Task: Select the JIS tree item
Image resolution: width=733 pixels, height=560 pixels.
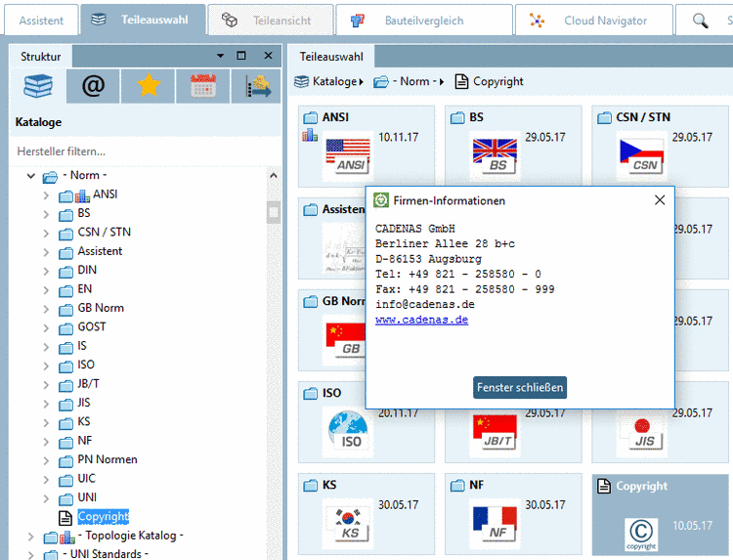Action: pyautogui.click(x=84, y=403)
